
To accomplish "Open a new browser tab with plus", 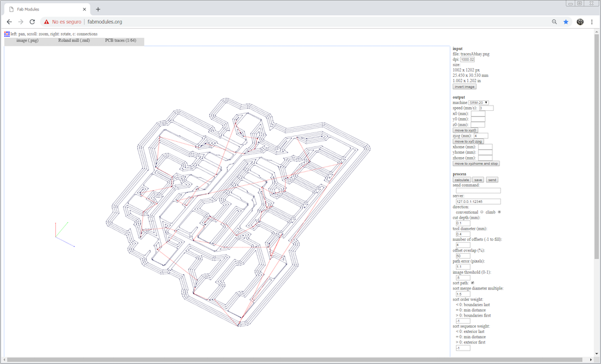I will coord(98,9).
